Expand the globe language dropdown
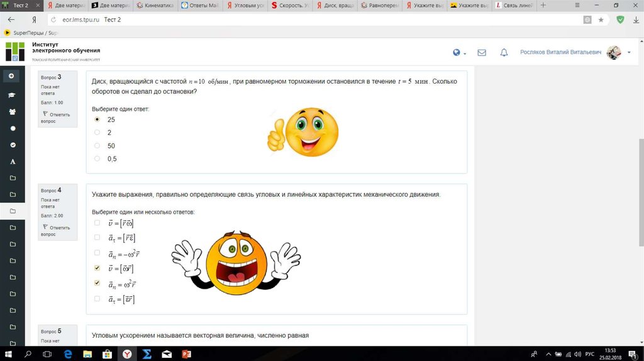 pyautogui.click(x=459, y=53)
